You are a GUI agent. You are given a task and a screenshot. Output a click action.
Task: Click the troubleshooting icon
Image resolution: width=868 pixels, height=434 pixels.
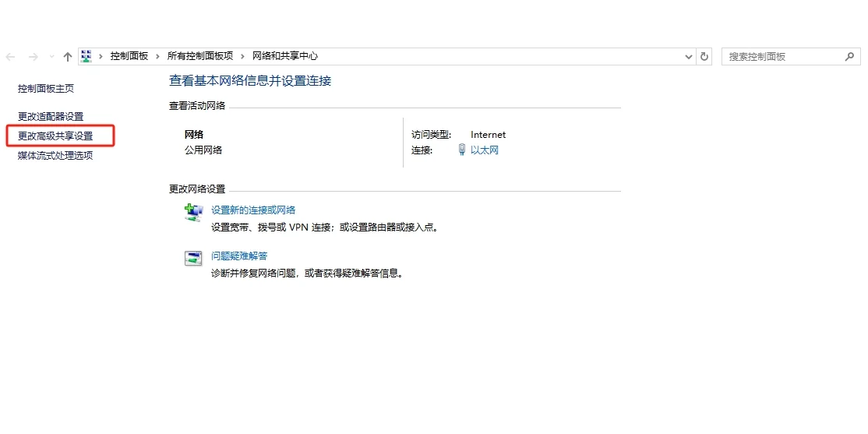(x=193, y=258)
